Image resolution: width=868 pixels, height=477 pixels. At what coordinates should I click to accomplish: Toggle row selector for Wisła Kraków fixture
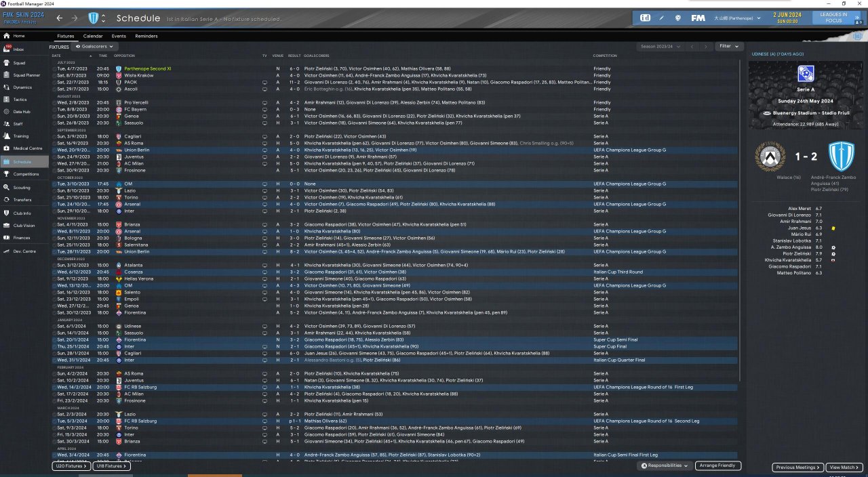54,75
